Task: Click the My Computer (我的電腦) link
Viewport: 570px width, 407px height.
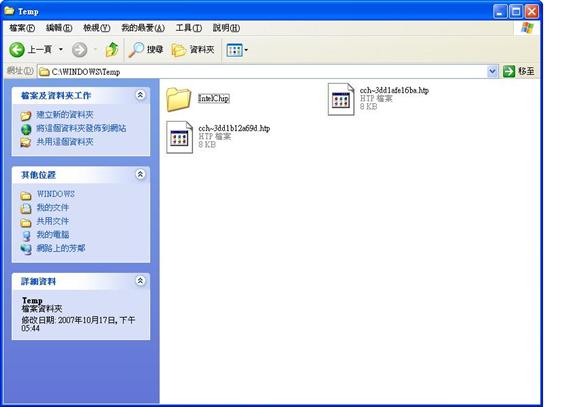Action: point(53,235)
